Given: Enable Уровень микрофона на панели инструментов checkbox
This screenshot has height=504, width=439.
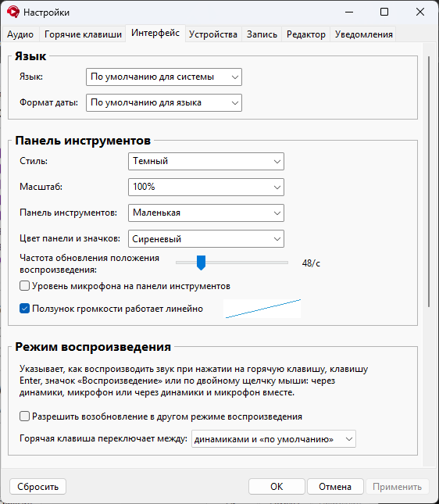Looking at the screenshot, I should 25,286.
